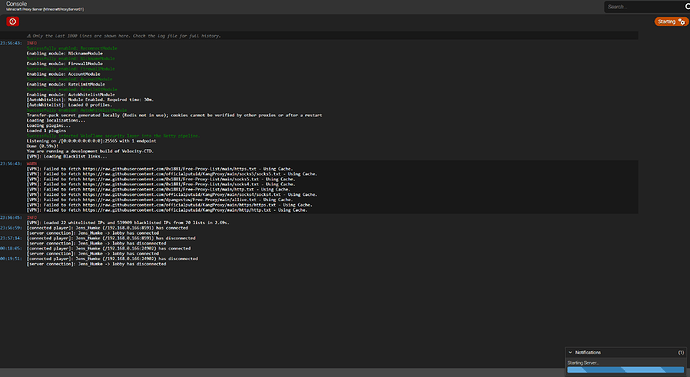Click the 'Loaded 22 whitelisted IPs' line
This screenshot has width=690, height=377.
128,223
